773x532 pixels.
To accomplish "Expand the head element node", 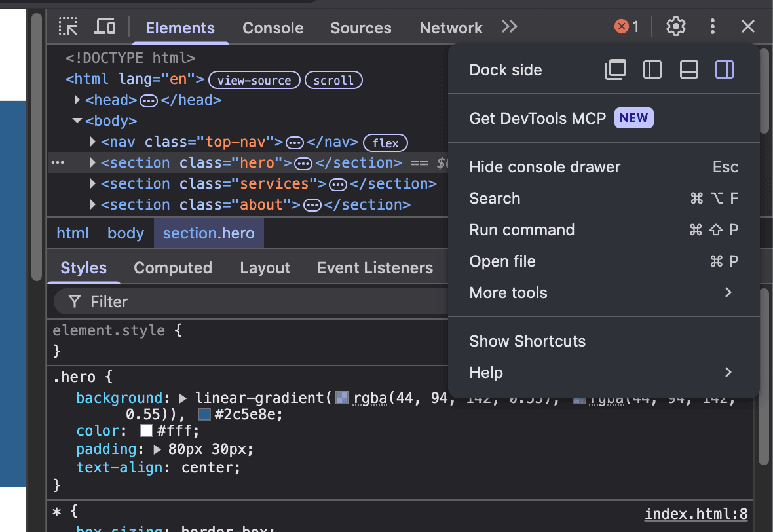I will (x=77, y=100).
